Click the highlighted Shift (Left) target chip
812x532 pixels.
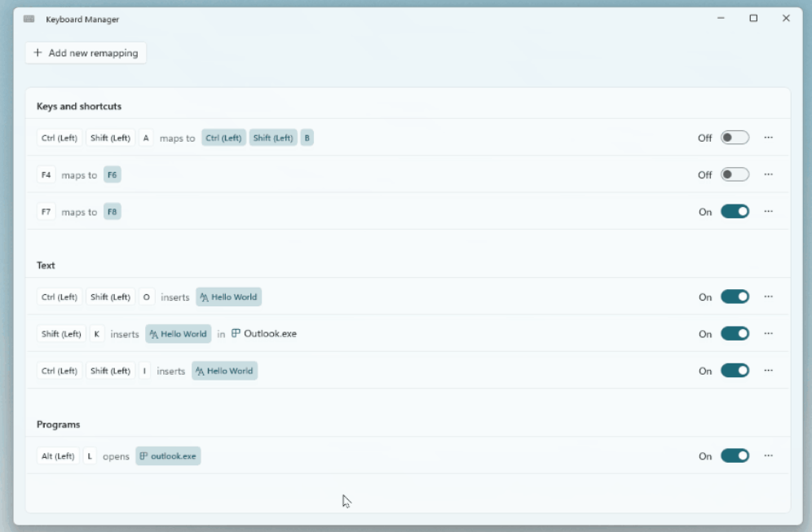point(273,138)
